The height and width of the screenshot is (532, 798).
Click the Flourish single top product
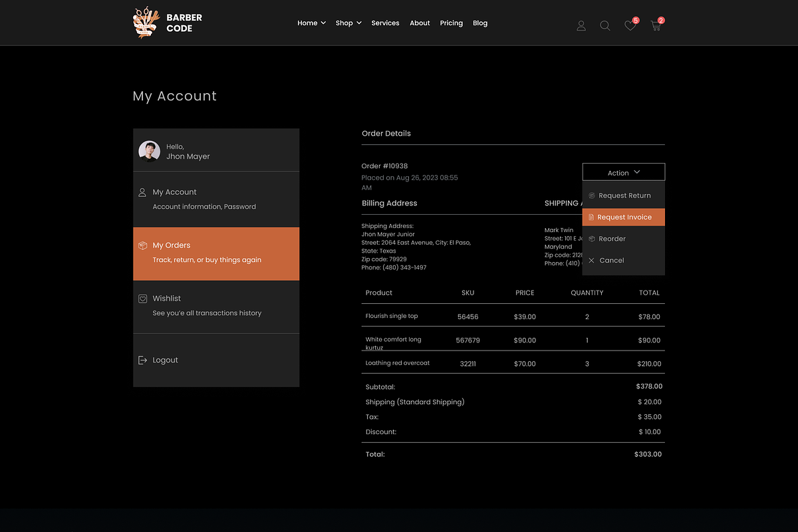(392, 316)
